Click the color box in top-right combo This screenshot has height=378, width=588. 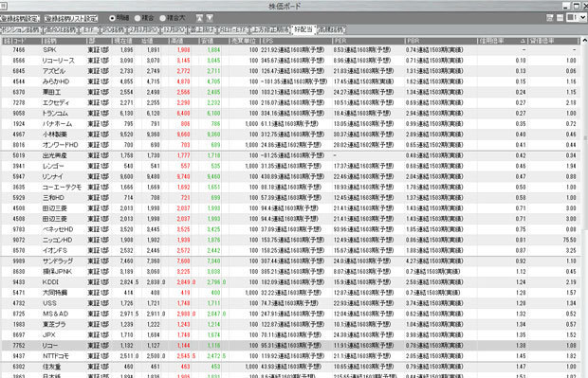[570, 17]
